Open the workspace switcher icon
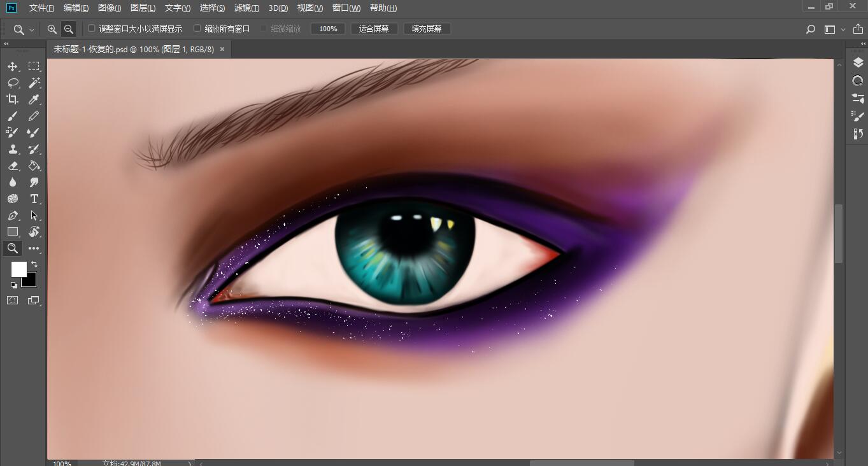This screenshot has height=466, width=868. click(830, 29)
